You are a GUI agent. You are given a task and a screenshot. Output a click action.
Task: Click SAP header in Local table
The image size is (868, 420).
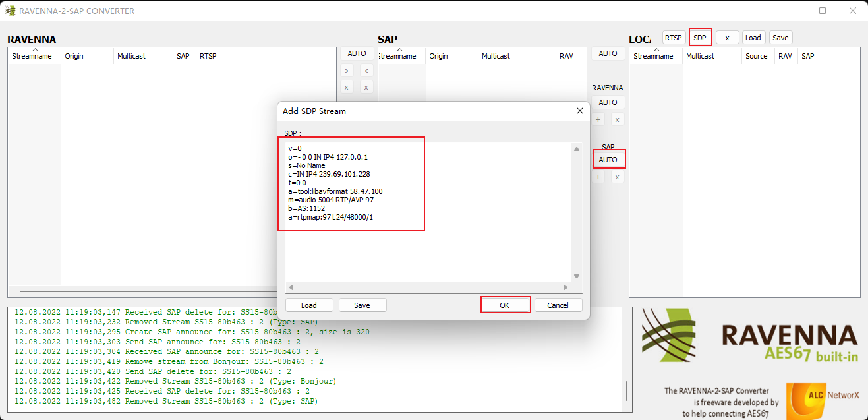809,56
